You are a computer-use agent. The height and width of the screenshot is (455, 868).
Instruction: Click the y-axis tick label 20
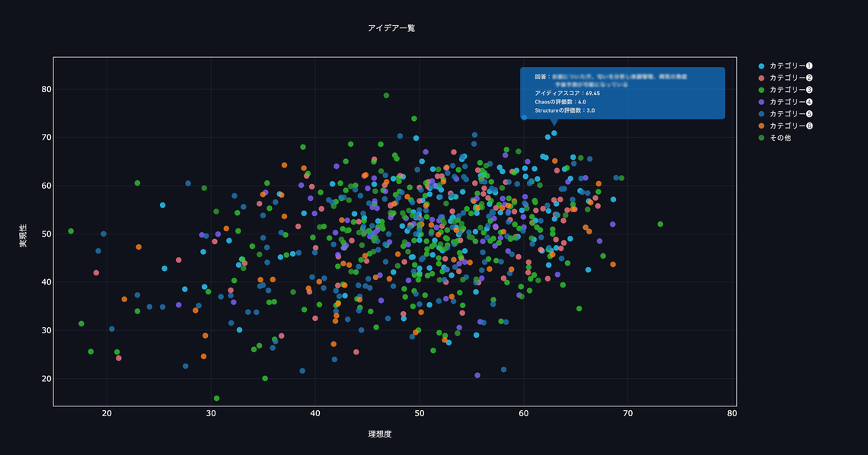(46, 379)
